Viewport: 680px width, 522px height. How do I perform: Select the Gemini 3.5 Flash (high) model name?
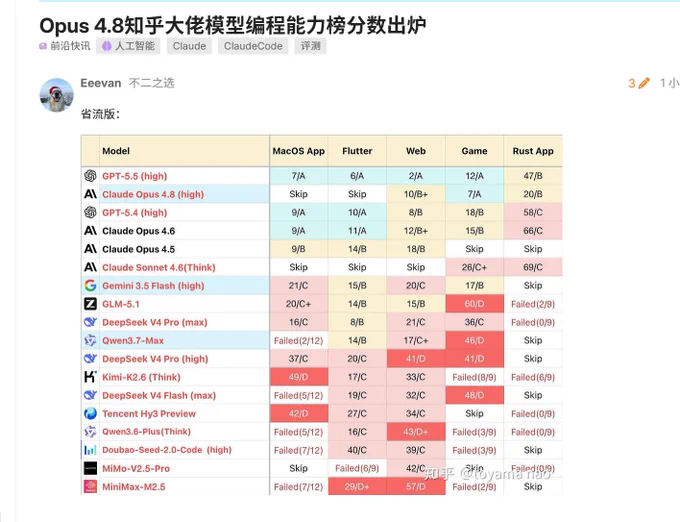tap(153, 286)
